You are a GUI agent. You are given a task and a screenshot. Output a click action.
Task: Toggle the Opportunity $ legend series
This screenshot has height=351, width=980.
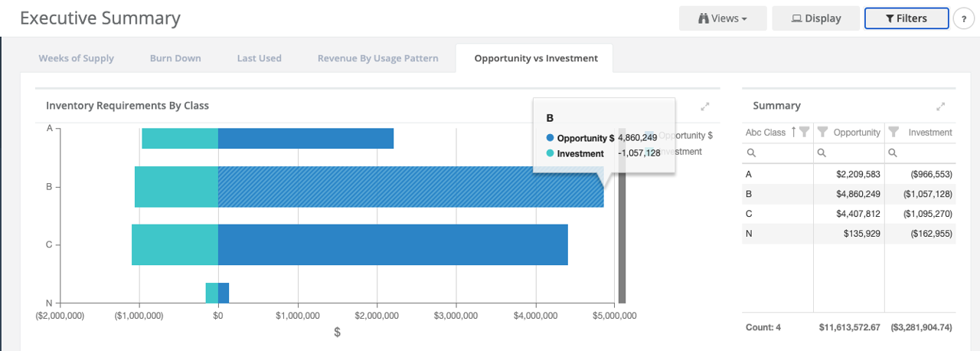coord(684,136)
